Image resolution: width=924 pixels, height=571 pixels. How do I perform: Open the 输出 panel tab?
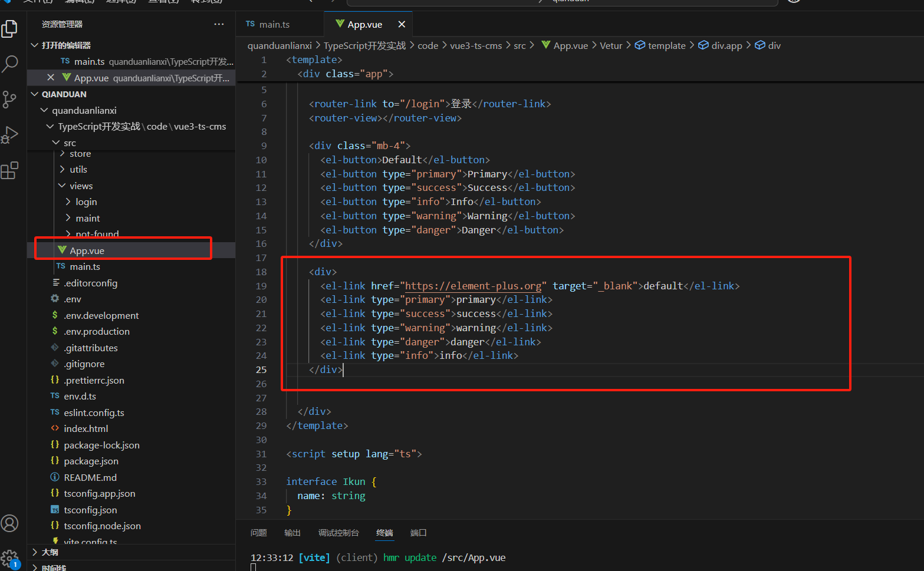(x=292, y=533)
